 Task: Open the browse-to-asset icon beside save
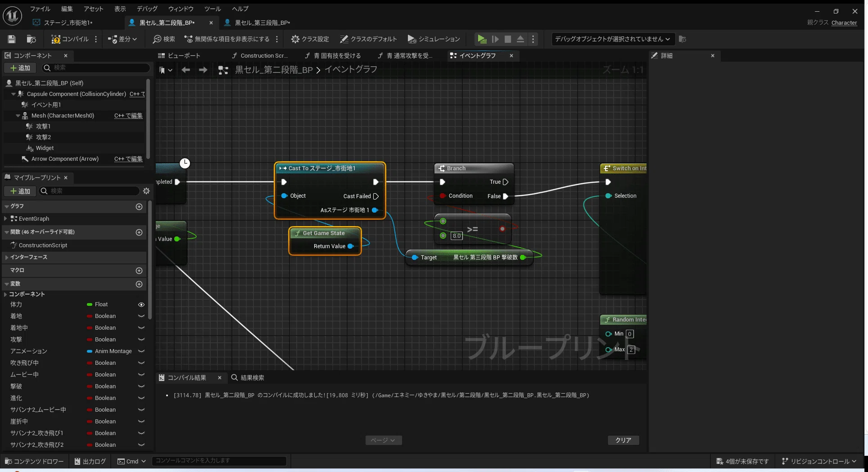[31, 39]
